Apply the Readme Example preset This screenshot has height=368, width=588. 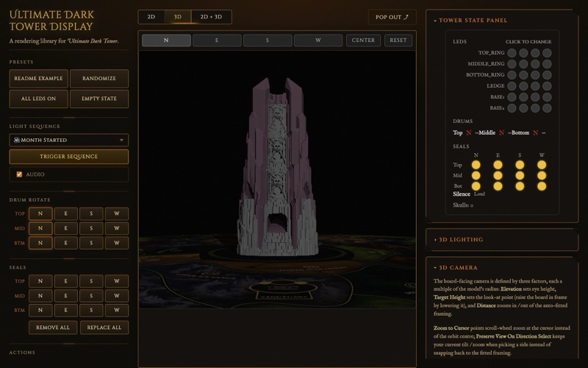(39, 79)
